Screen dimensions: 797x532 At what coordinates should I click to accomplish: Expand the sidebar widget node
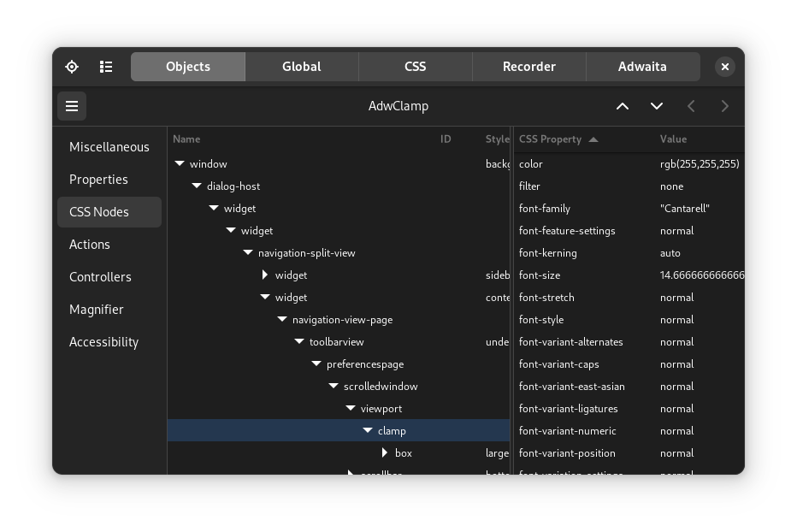(x=265, y=275)
